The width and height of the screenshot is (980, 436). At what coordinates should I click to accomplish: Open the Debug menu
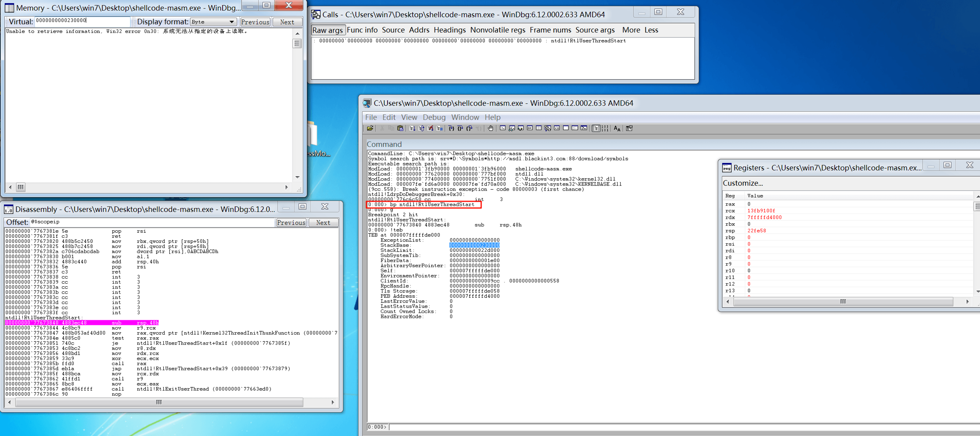pyautogui.click(x=434, y=117)
